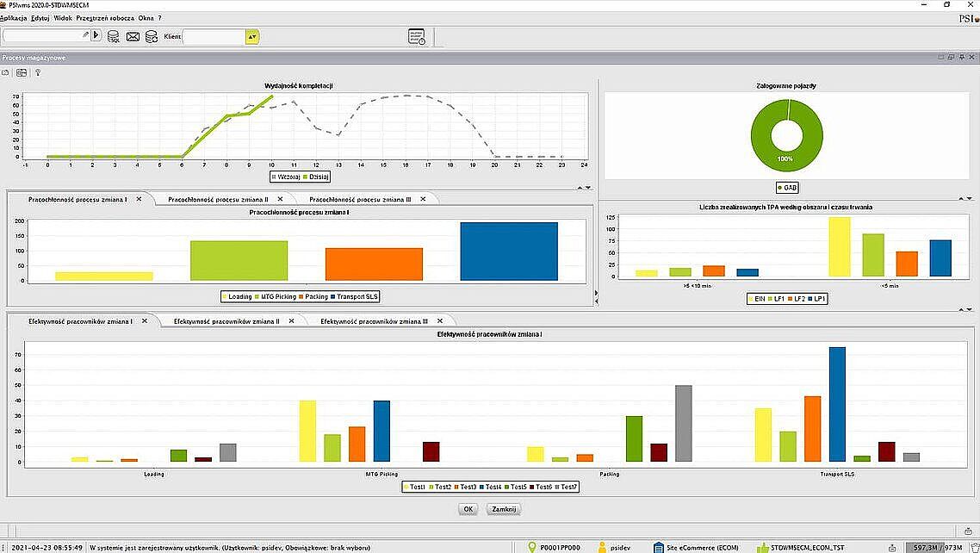This screenshot has width=980, height=553.
Task: Click the Wczoraj legend swatch
Action: pos(274,177)
